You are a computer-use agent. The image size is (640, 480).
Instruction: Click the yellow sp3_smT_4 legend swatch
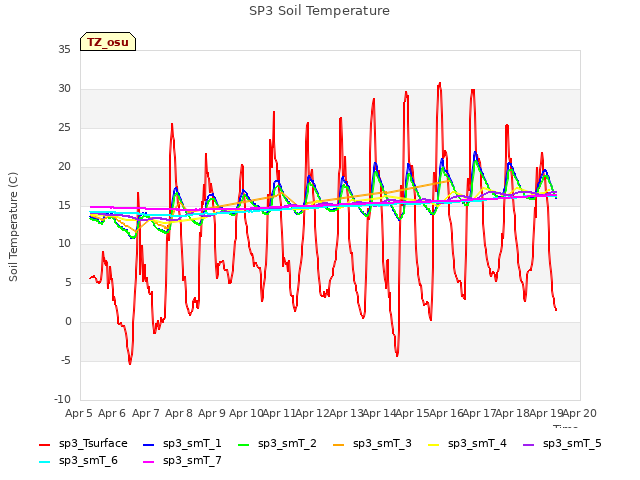[x=433, y=444]
